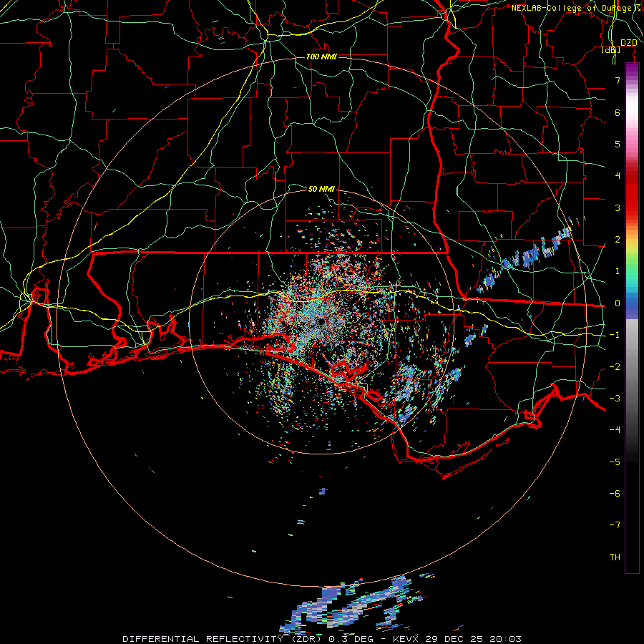Click the Differential Reflectivity caption at the bottom

click(x=322, y=639)
